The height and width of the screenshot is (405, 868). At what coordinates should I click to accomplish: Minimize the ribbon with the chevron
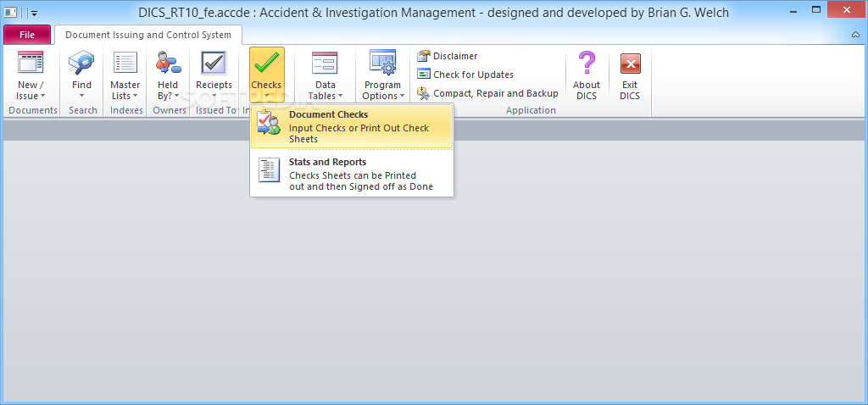tap(855, 35)
